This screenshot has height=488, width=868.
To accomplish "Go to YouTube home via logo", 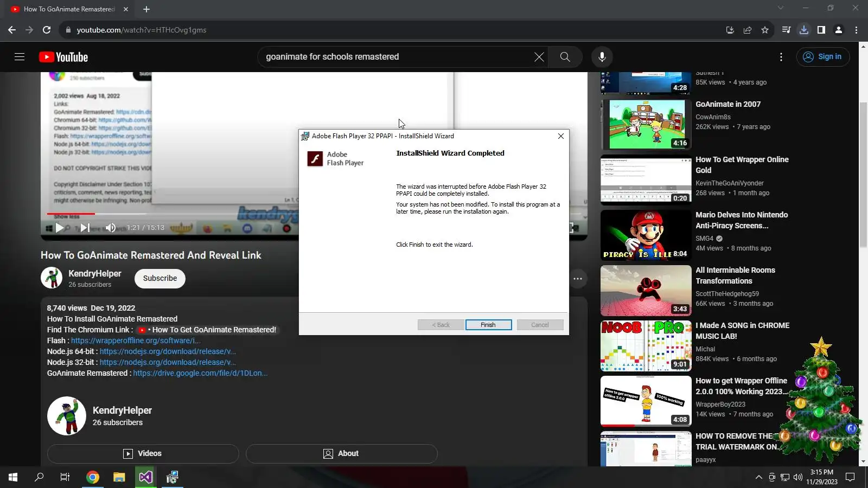I will (x=63, y=57).
